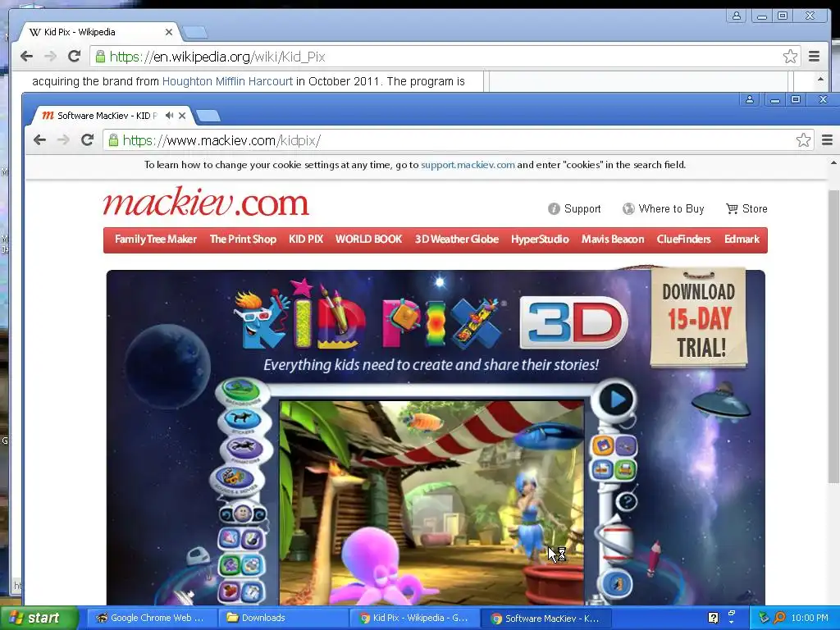The image size is (840, 630).
Task: Switch to Software MacKiev taskbar item
Action: [546, 618]
